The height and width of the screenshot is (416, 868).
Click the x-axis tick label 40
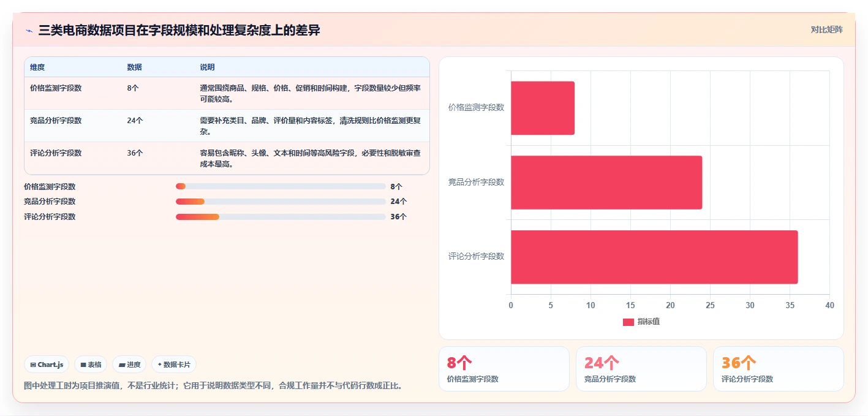tap(829, 305)
